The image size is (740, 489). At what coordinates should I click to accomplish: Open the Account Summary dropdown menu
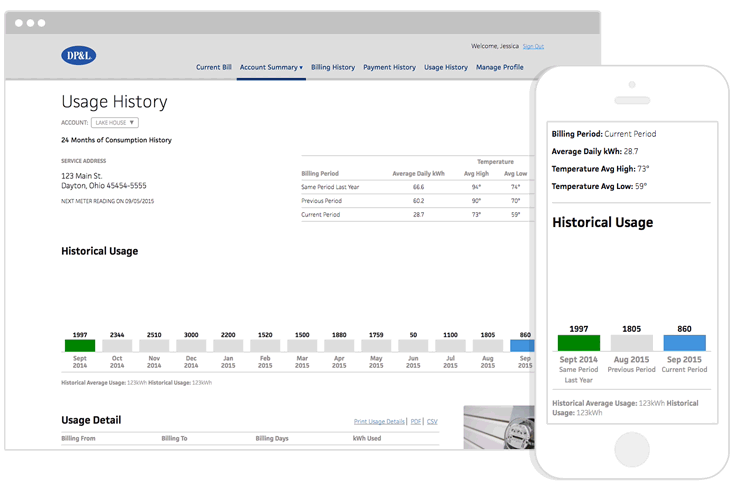tap(271, 67)
